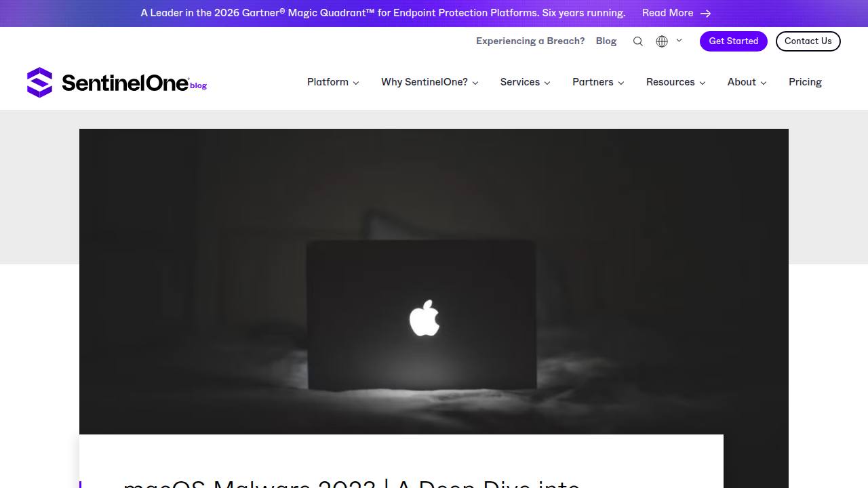Expand the Resources menu
The height and width of the screenshot is (488, 868).
click(x=676, y=82)
